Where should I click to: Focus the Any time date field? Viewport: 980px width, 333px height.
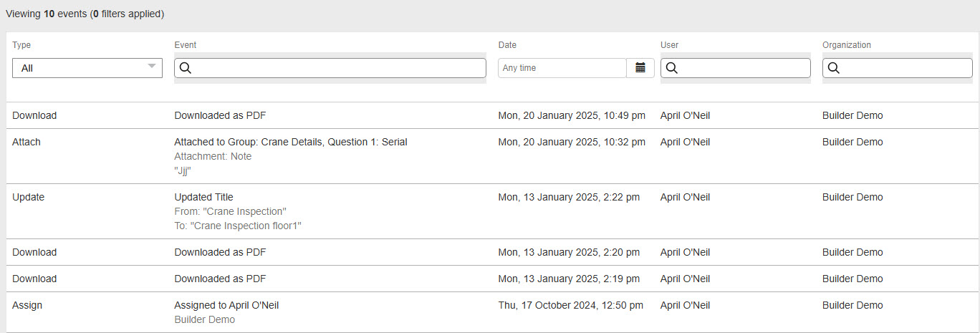click(562, 68)
